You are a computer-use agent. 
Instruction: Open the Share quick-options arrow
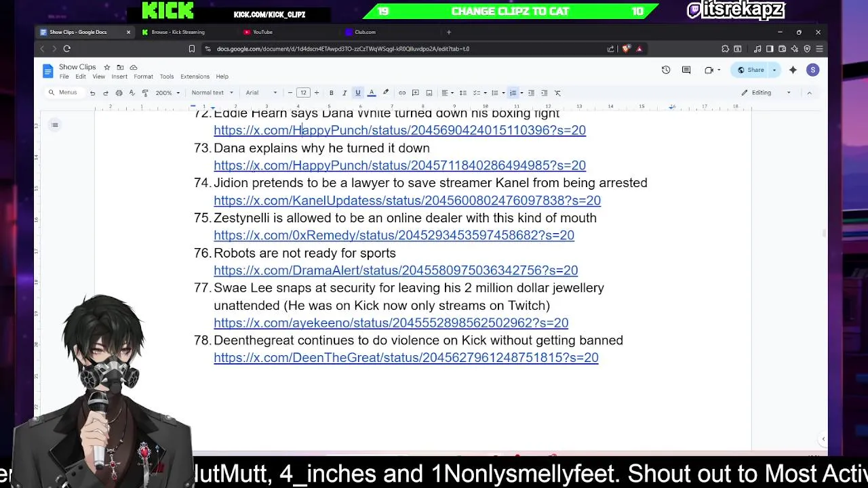click(774, 70)
